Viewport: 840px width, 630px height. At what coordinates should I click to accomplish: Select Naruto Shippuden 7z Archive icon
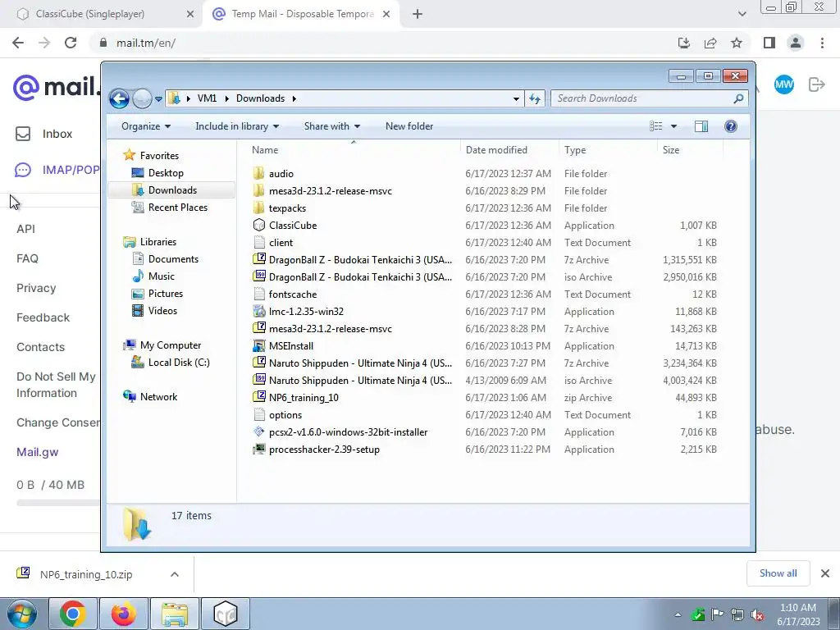pyautogui.click(x=258, y=363)
